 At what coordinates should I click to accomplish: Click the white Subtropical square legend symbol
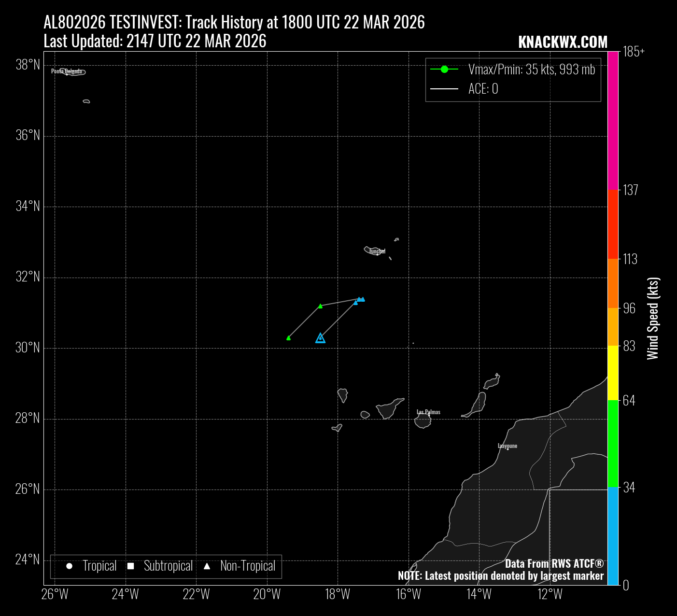(x=130, y=566)
